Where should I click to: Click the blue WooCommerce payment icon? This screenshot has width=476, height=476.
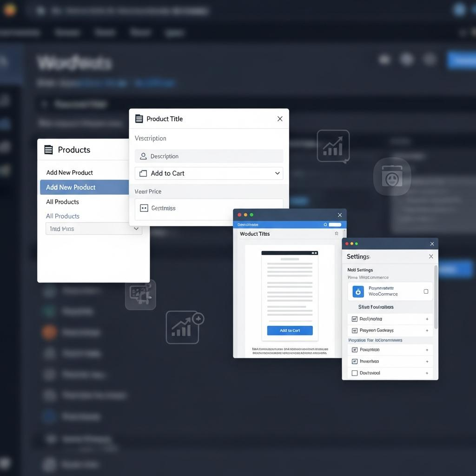point(358,291)
